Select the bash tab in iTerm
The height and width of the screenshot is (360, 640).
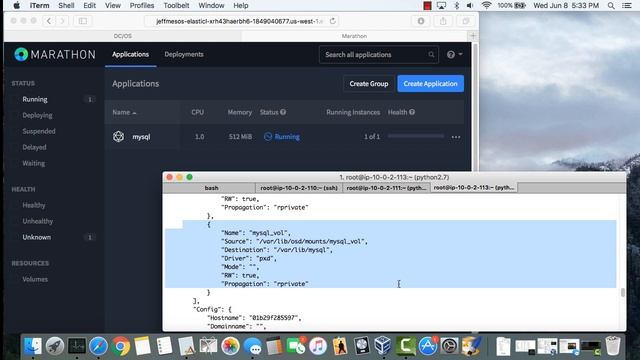coord(211,188)
